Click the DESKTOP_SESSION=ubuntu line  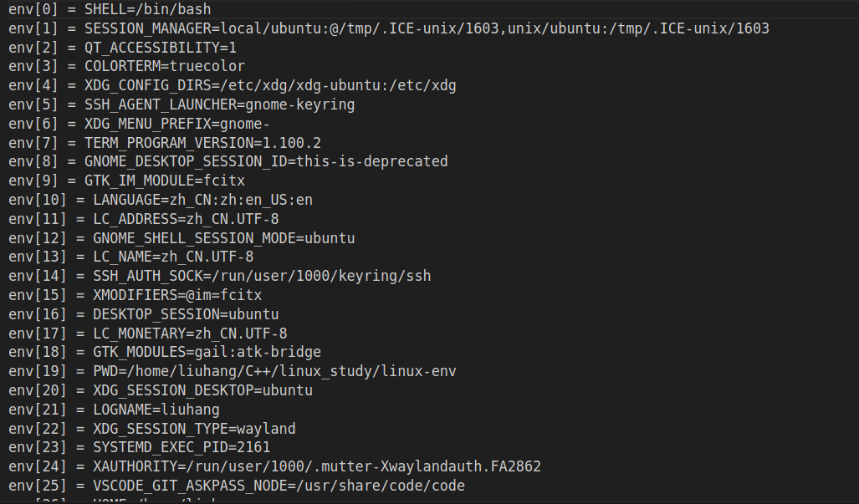coord(144,314)
